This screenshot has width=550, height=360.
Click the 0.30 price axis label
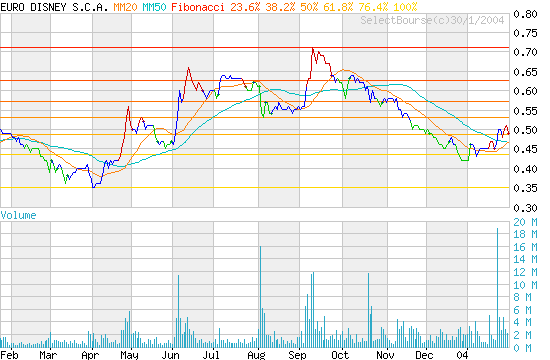525,208
